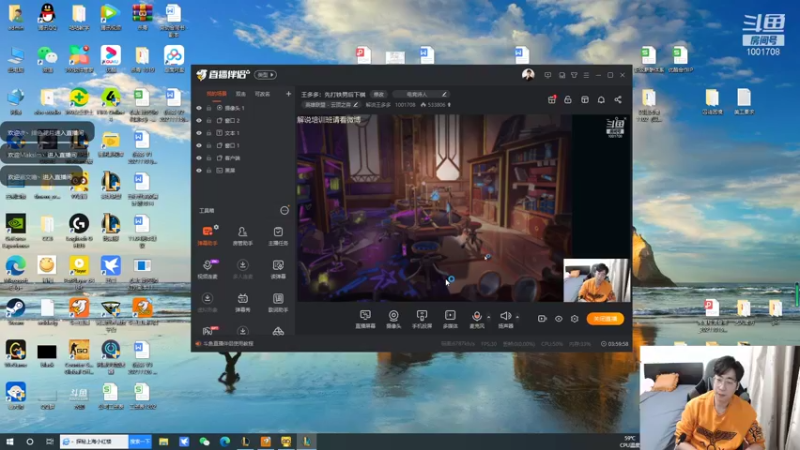Add 直播屏幕 screen capture source
Image resolution: width=800 pixels, height=450 pixels.
click(365, 319)
